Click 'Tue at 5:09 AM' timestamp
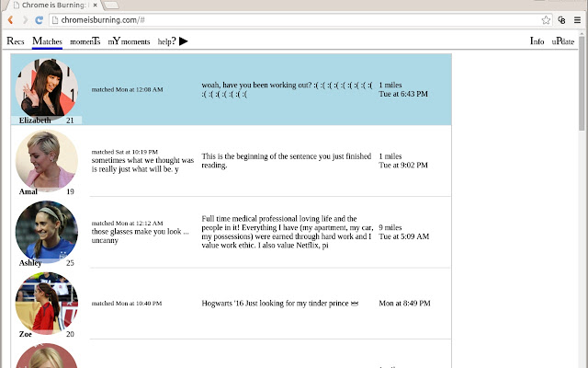588x368 pixels. point(404,236)
